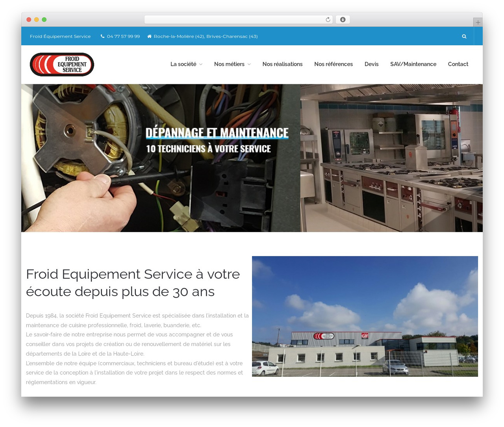Viewport: 504px width, 427px height.
Task: Click the home icon before Roche-la-Molière
Action: coord(149,36)
